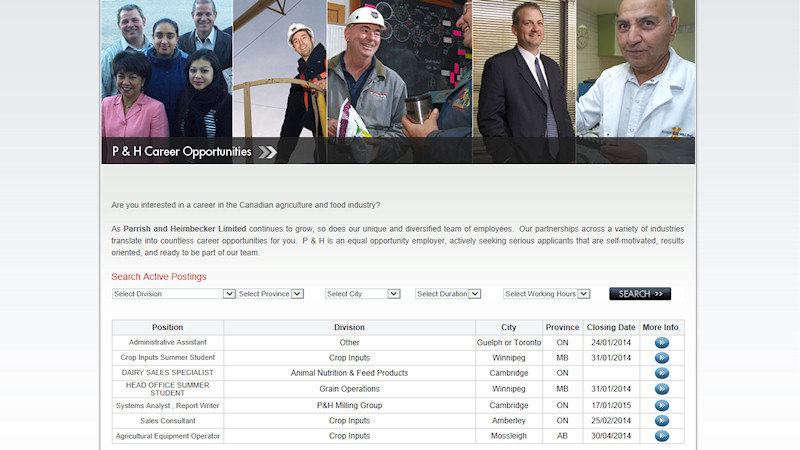Select the City column header

[x=509, y=328]
